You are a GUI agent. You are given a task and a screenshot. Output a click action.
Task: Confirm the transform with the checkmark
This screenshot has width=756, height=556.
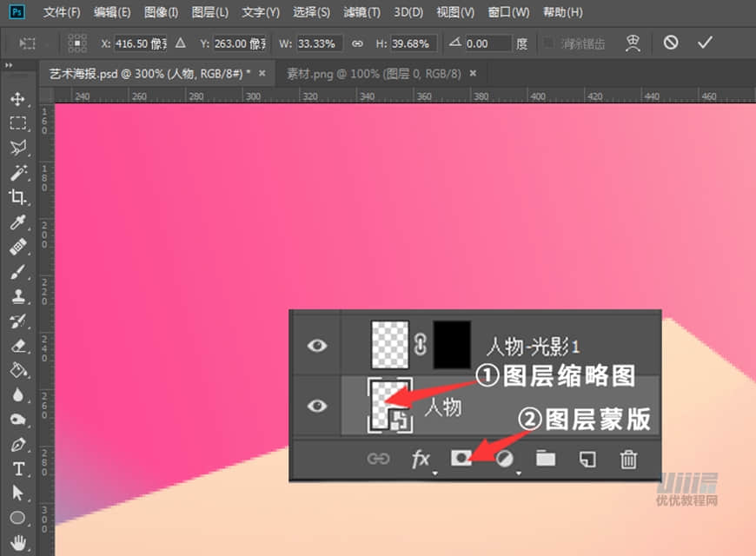point(706,43)
